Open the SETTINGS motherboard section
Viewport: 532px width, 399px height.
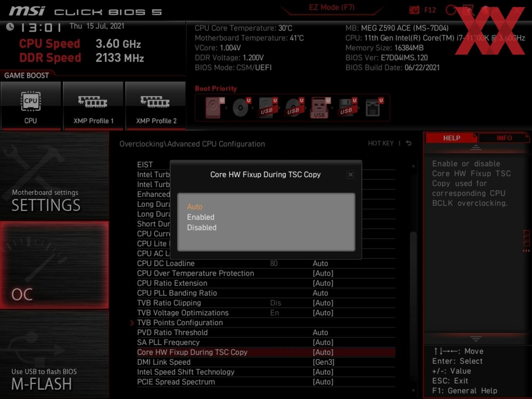point(54,176)
